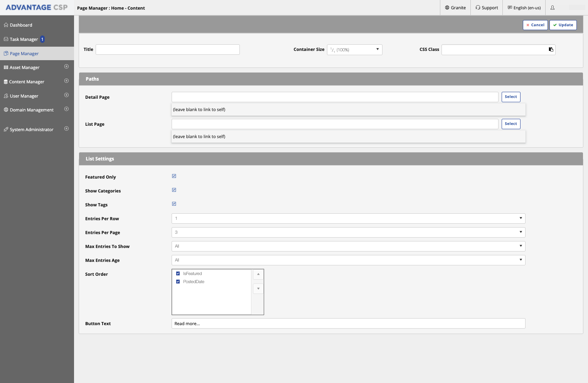Open Page Manager in sidebar

(x=37, y=54)
